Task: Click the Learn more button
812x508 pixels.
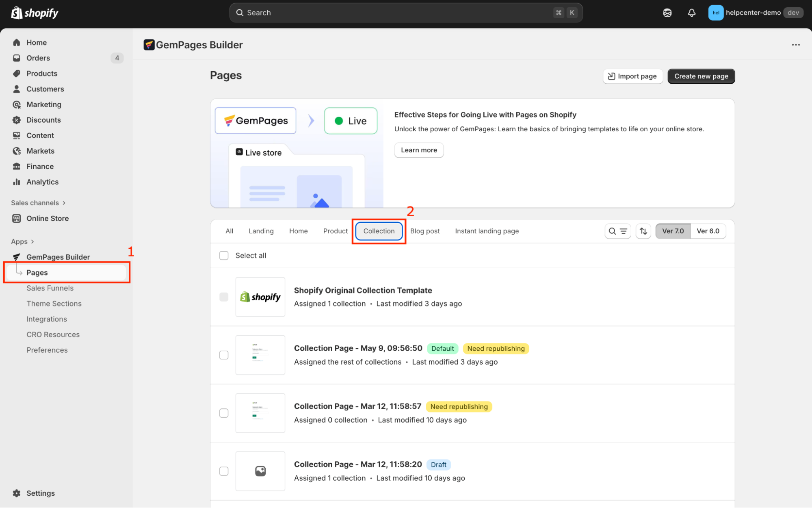Action: tap(418, 150)
